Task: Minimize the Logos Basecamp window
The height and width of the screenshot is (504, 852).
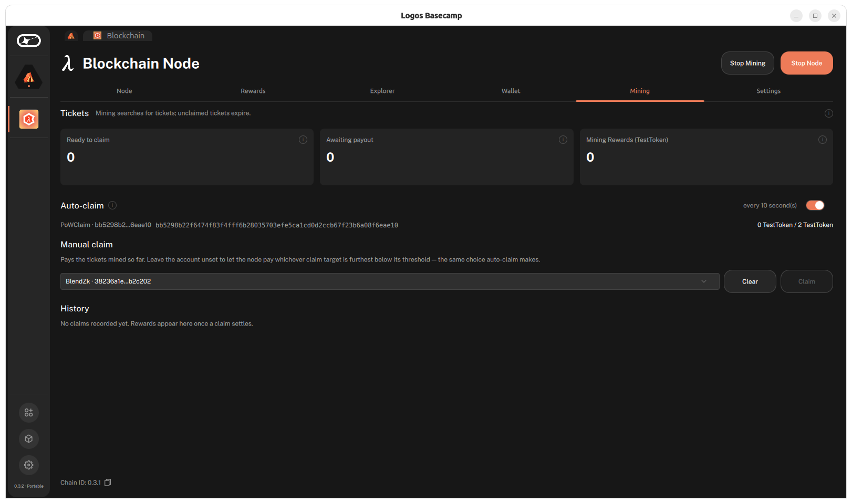Action: [796, 16]
